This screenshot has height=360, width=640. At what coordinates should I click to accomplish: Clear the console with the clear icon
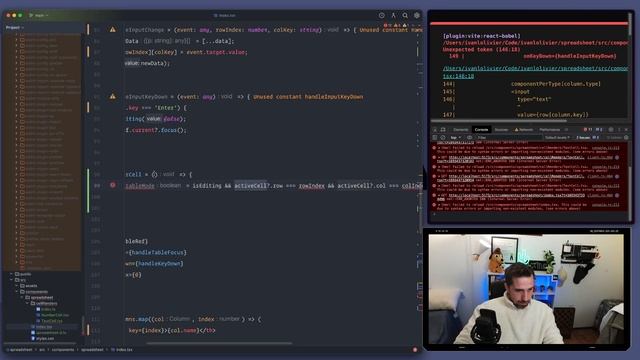click(443, 138)
